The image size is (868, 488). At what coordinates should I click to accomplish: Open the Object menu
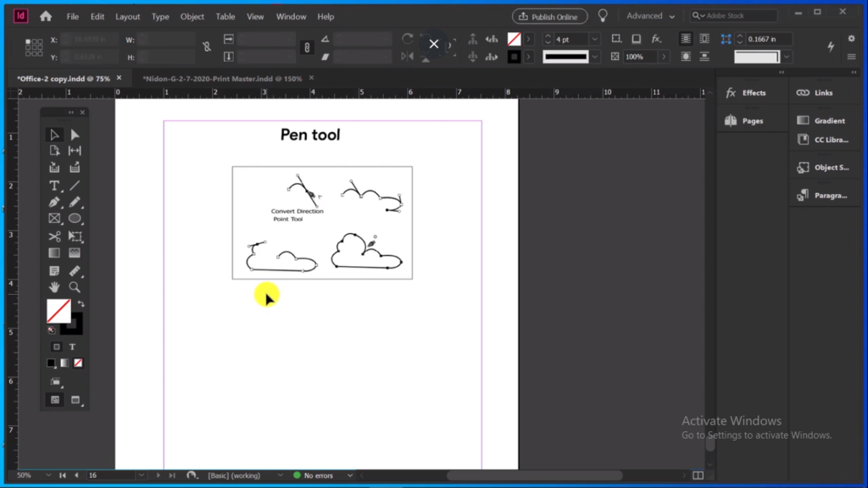coord(192,17)
